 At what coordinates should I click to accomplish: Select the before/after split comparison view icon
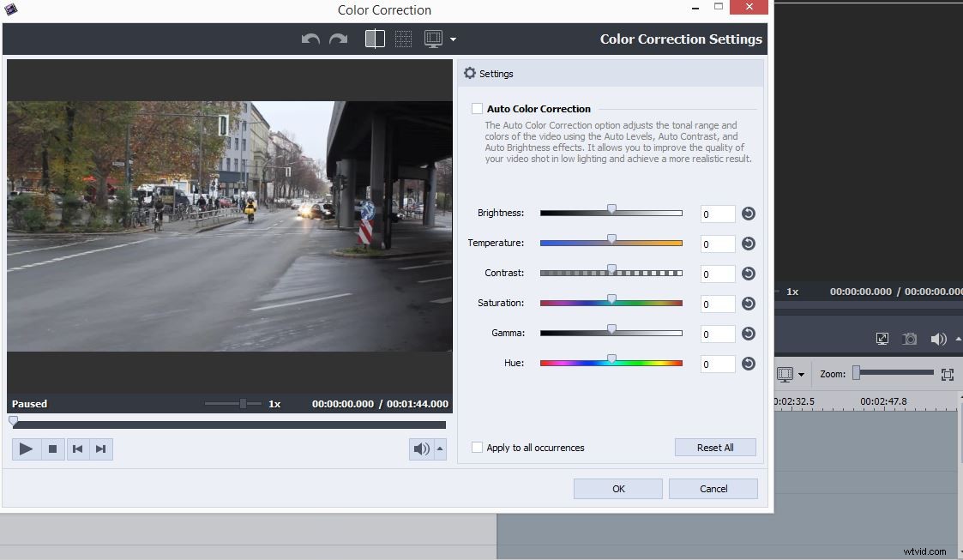(375, 39)
